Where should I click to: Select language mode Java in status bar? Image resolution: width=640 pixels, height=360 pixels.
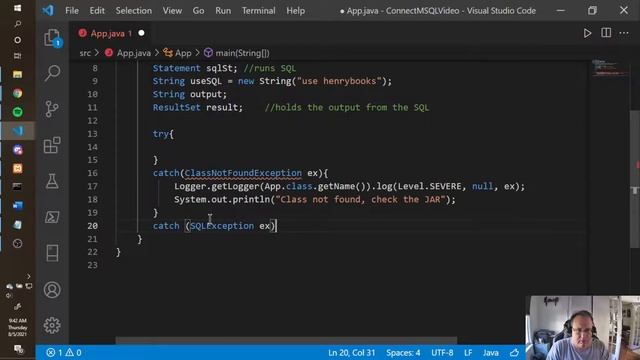(491, 353)
